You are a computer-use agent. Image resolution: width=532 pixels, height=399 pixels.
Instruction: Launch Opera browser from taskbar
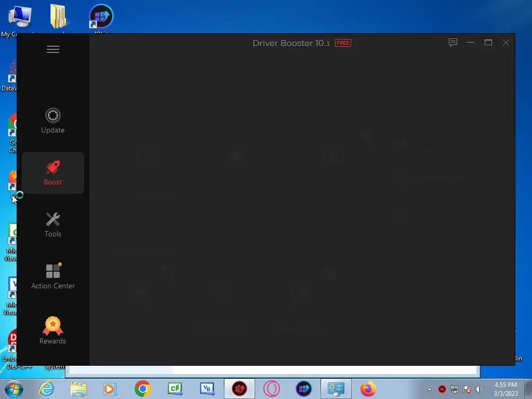click(x=271, y=389)
